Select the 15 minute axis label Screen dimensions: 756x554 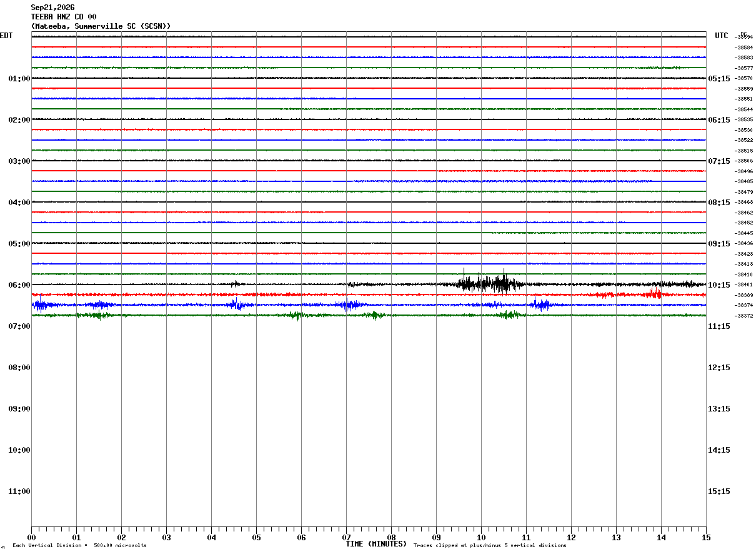pos(706,537)
